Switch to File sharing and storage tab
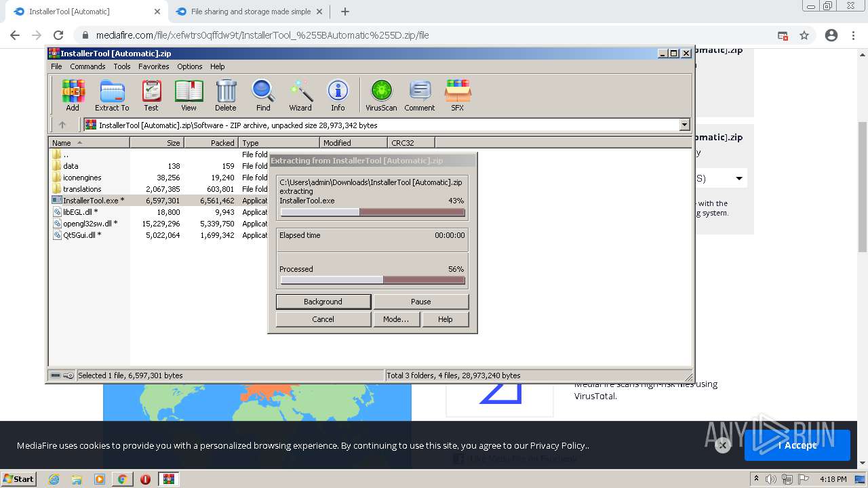 (248, 12)
